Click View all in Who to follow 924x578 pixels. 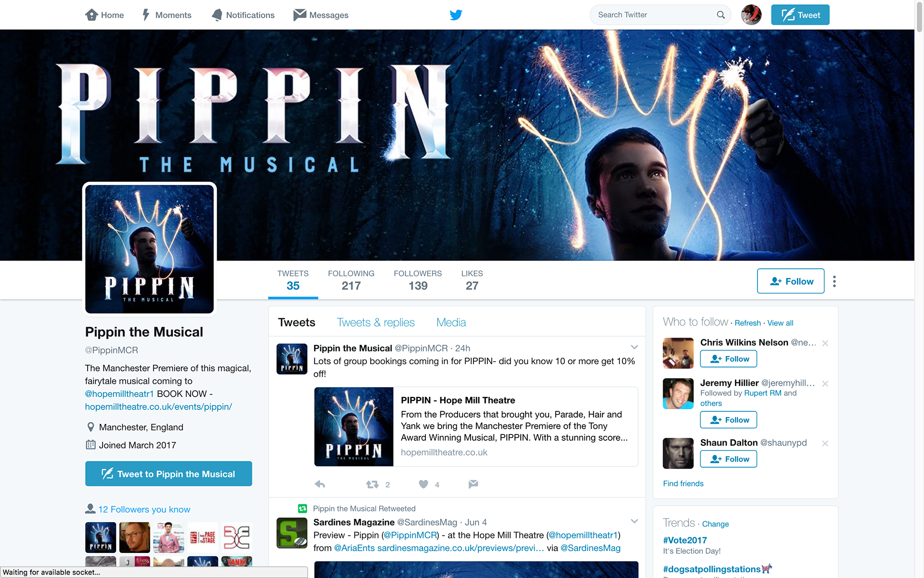click(780, 323)
